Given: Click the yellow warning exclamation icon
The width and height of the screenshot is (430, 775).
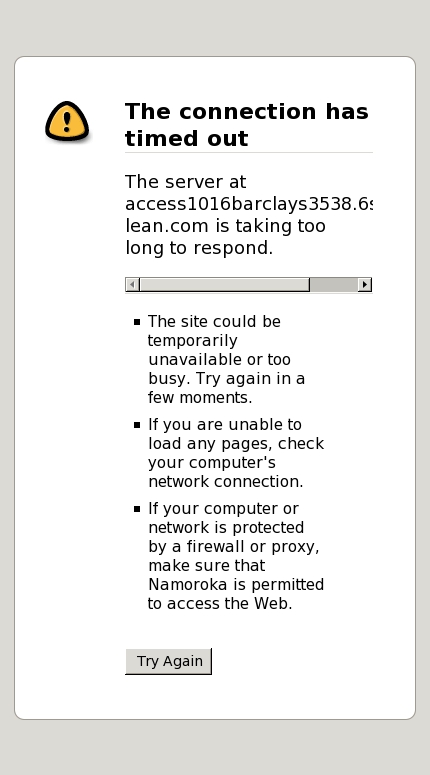Looking at the screenshot, I should pos(67,122).
